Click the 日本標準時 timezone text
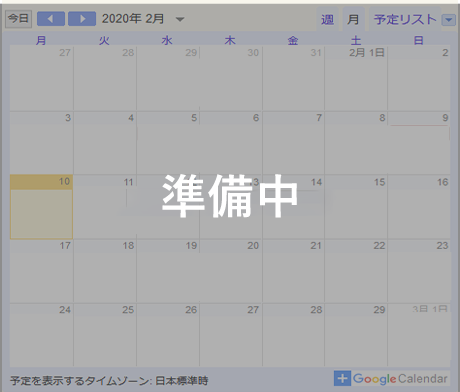460x392 pixels. [182, 381]
